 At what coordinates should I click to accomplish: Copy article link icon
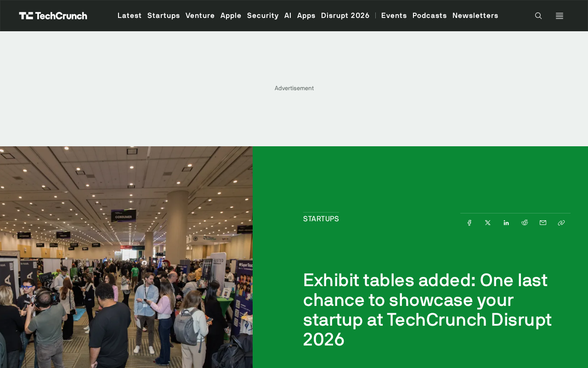pos(561,223)
